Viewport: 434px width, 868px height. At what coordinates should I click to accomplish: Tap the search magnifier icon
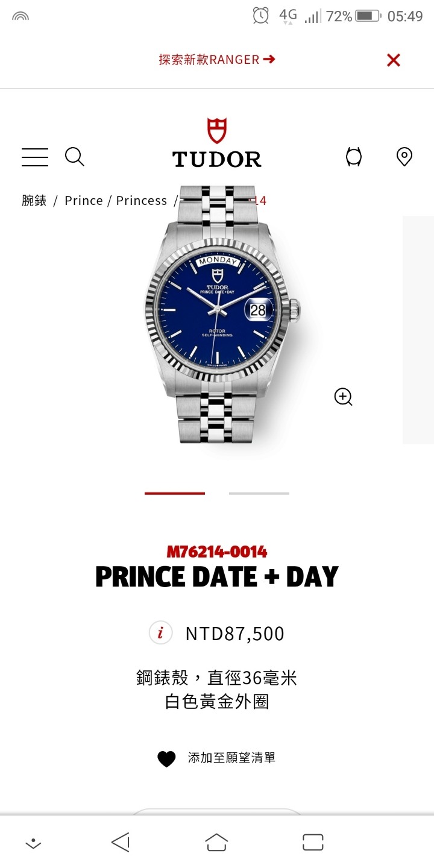(75, 157)
